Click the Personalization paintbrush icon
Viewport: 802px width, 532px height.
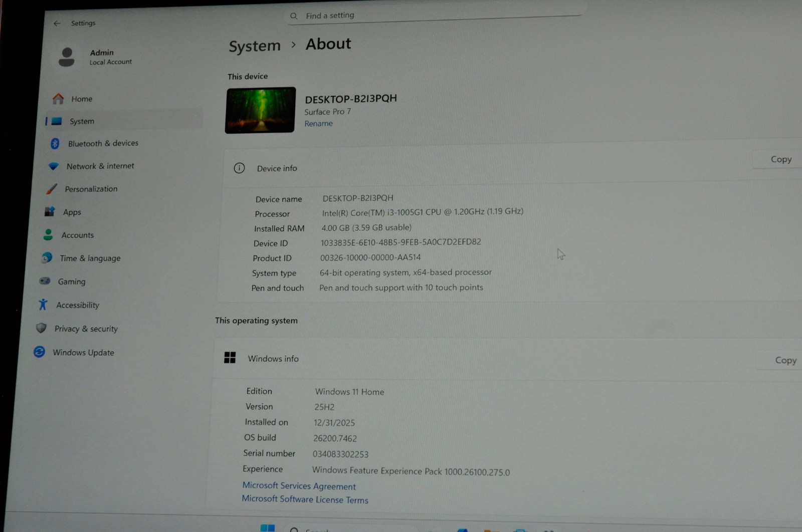coord(52,189)
